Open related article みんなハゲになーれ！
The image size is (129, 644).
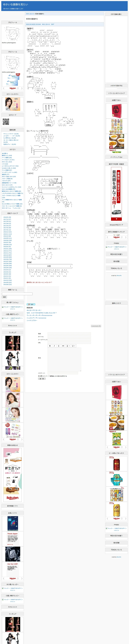(x=34, y=310)
